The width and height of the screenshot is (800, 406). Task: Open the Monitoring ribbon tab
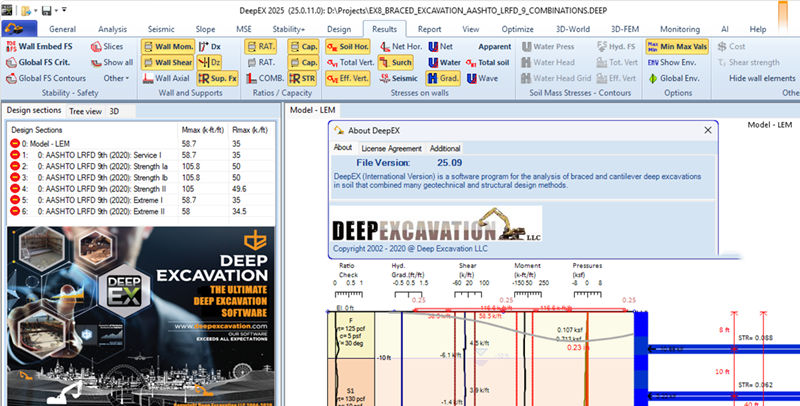click(x=680, y=29)
